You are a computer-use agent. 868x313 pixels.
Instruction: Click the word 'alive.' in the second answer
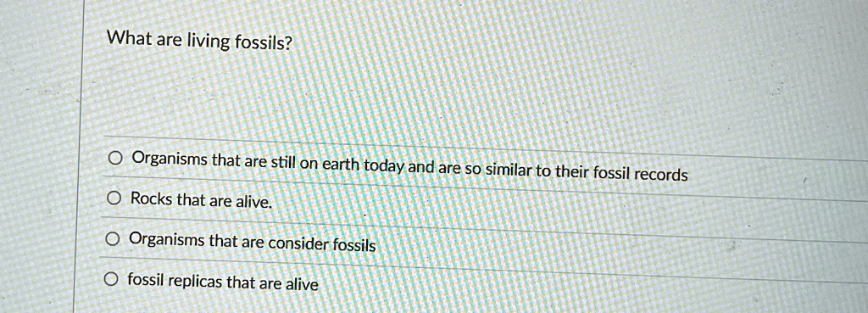(x=254, y=203)
